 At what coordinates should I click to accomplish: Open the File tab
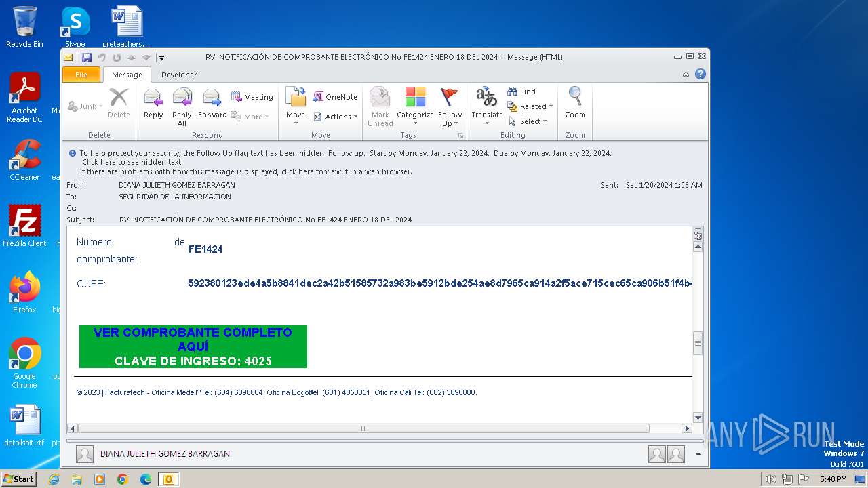pyautogui.click(x=81, y=75)
